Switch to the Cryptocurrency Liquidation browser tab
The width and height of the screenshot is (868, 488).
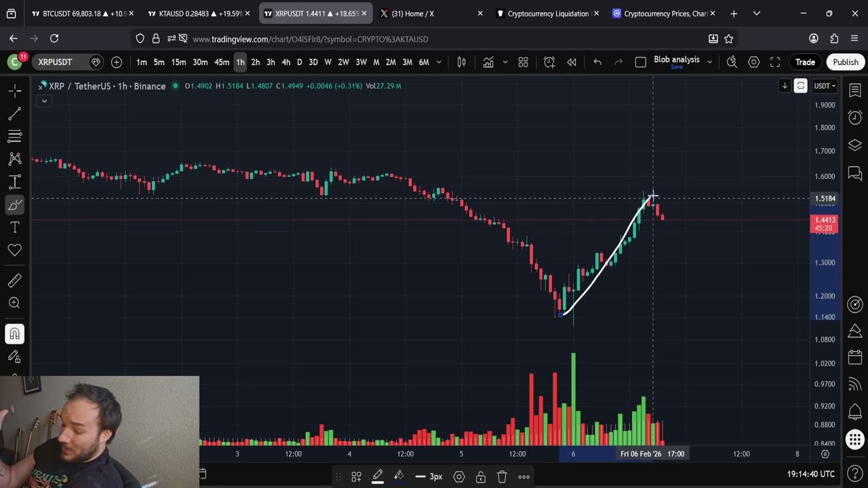547,14
